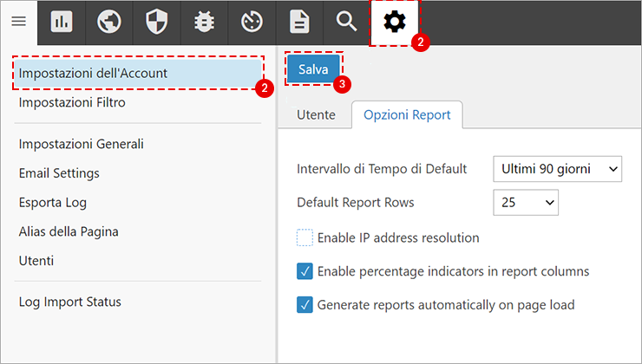The height and width of the screenshot is (364, 642).
Task: Open Impostazioni Filtro in sidebar
Action: coord(72,102)
